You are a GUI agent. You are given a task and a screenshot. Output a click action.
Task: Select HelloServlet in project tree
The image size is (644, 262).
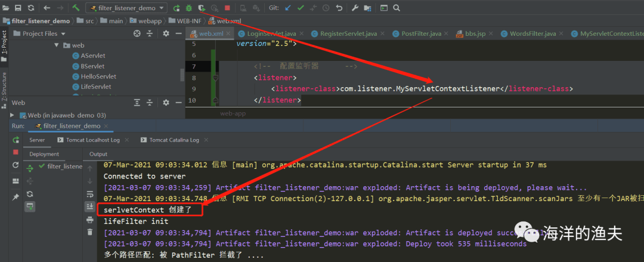click(x=94, y=76)
